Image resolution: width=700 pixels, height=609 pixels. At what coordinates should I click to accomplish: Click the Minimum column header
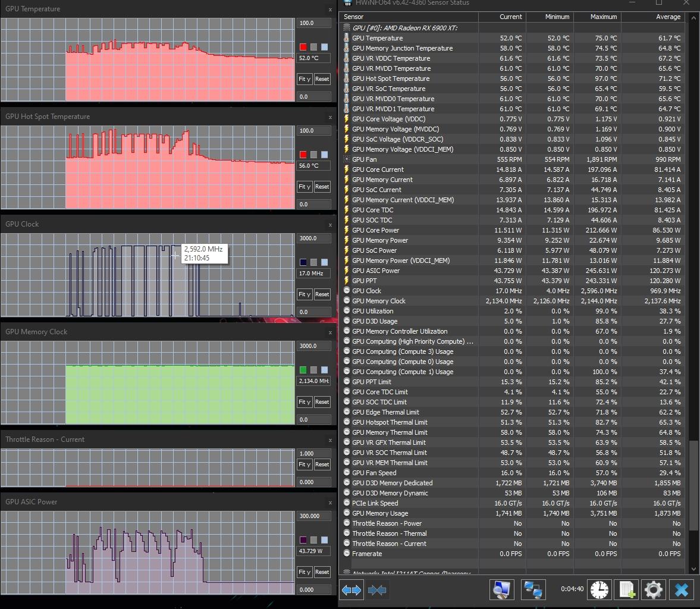(550, 17)
